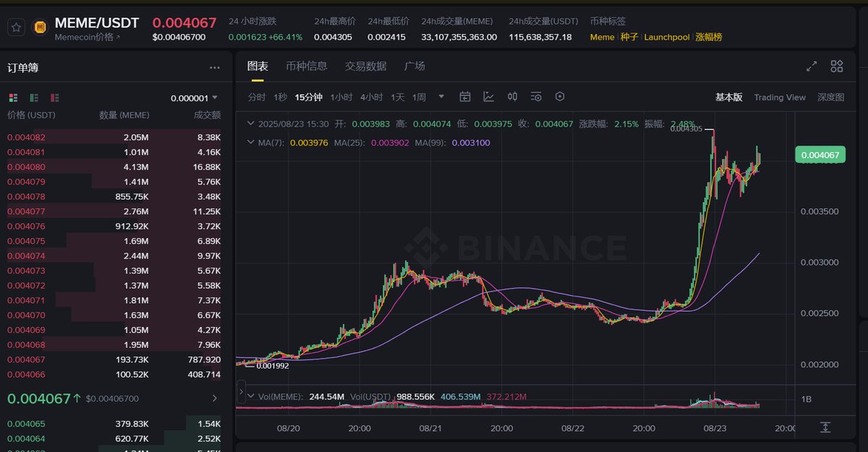
Task: Change the candlestick chart style icon
Action: point(512,96)
